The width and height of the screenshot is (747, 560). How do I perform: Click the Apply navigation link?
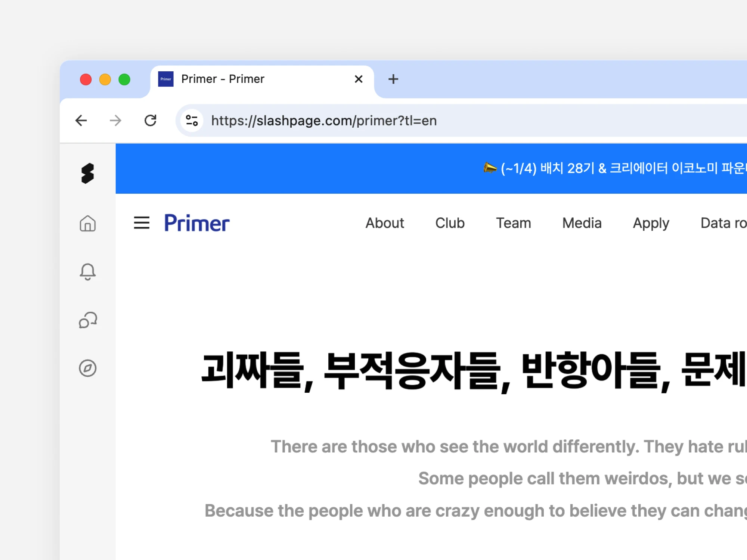point(651,223)
